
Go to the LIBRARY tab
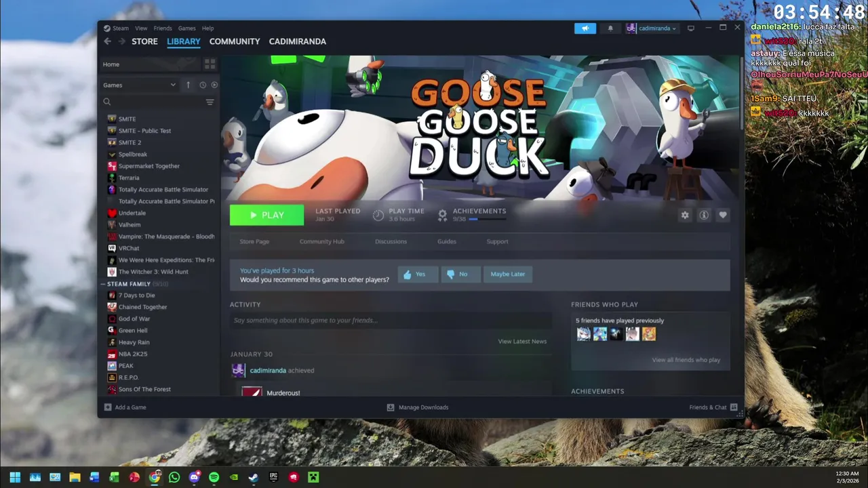pyautogui.click(x=184, y=41)
